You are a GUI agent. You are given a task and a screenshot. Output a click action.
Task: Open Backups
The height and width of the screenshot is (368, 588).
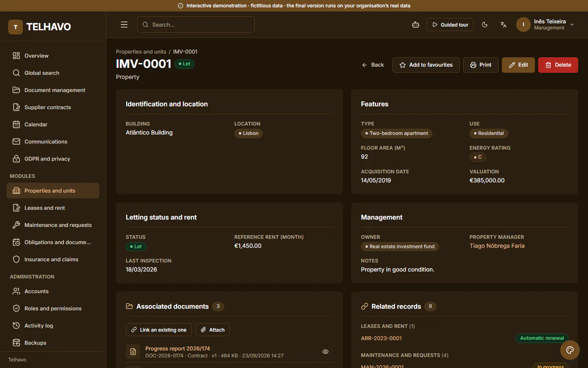pos(53,343)
